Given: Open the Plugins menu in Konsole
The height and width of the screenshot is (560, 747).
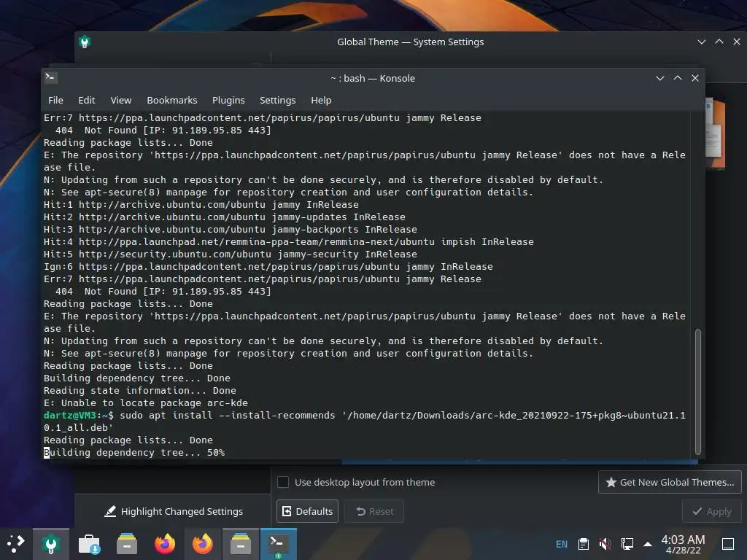Looking at the screenshot, I should (228, 100).
